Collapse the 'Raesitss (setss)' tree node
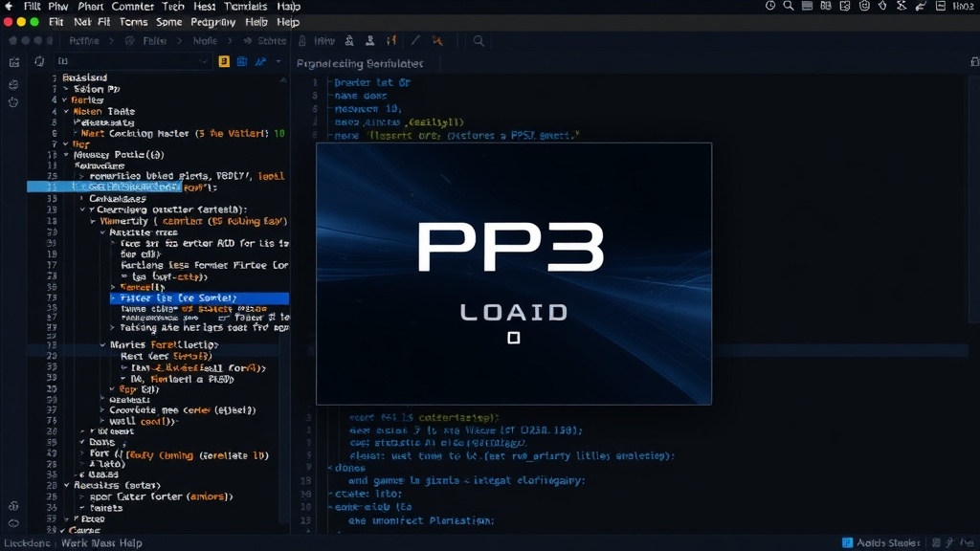The image size is (980, 551). tap(66, 485)
